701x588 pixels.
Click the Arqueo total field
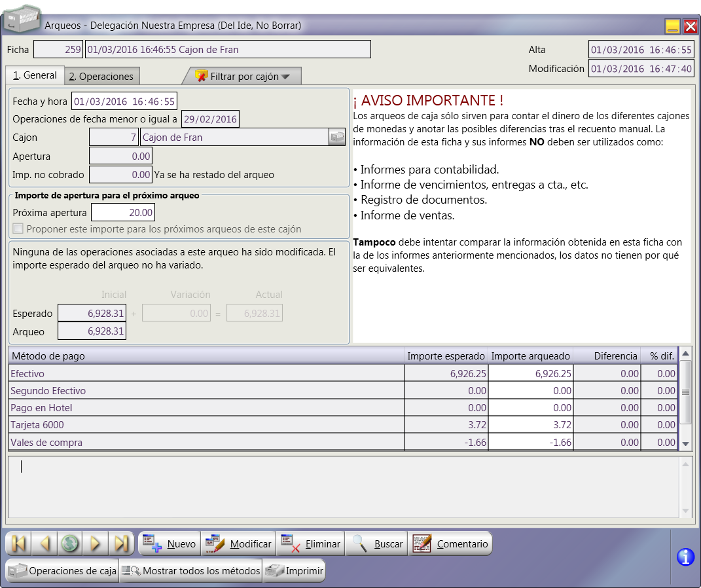pos(92,331)
